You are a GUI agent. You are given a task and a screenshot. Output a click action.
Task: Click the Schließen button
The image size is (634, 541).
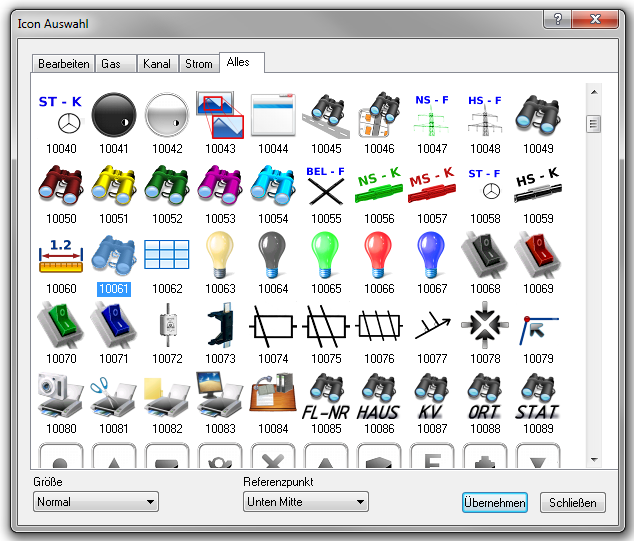tap(573, 503)
